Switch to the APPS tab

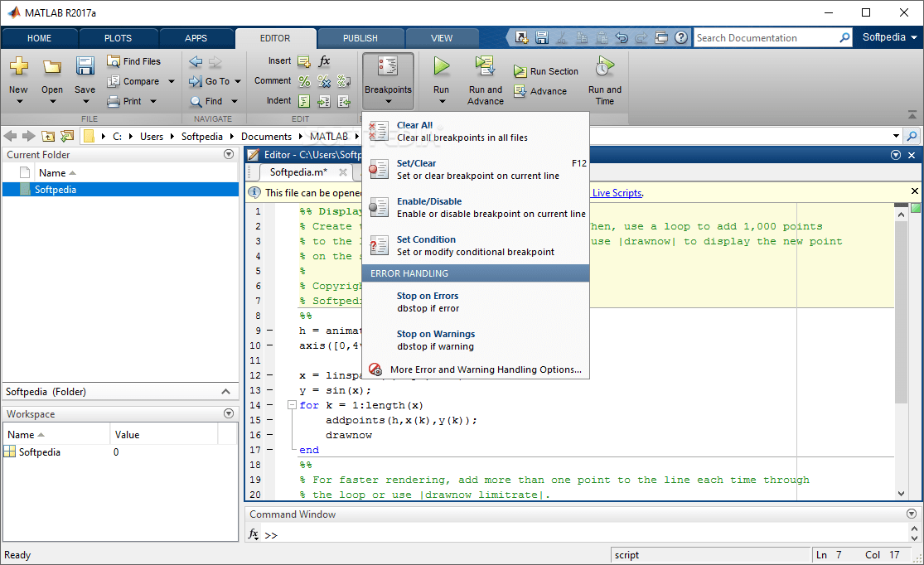tap(196, 38)
